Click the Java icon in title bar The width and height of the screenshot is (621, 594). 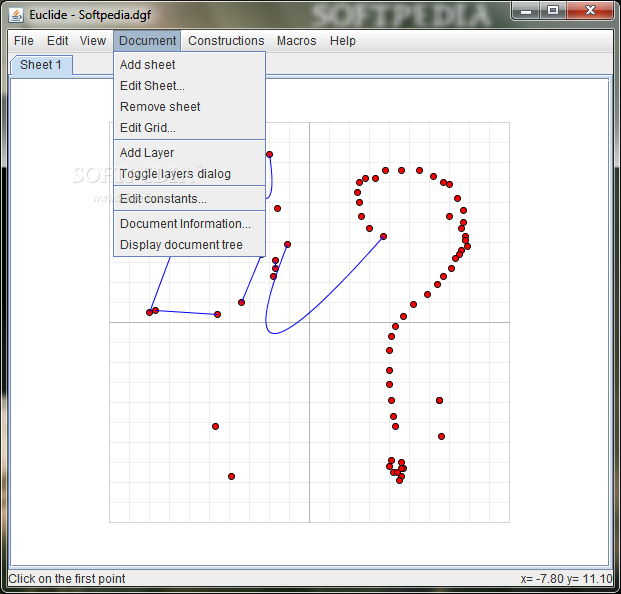coord(16,15)
